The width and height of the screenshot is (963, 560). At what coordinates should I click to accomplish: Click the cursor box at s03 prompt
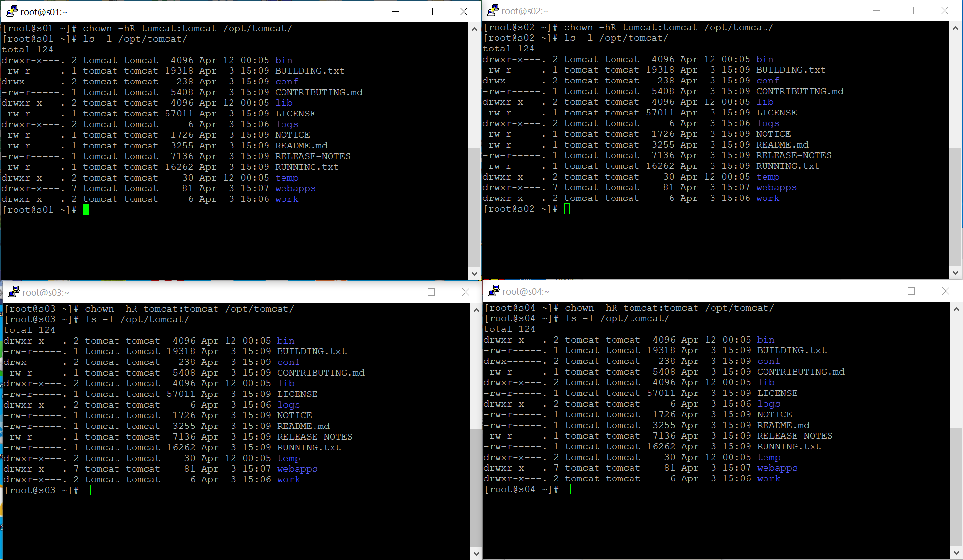88,490
